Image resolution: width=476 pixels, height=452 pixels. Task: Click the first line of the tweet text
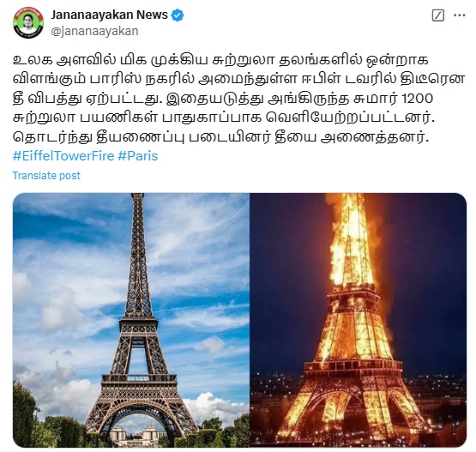pyautogui.click(x=220, y=60)
